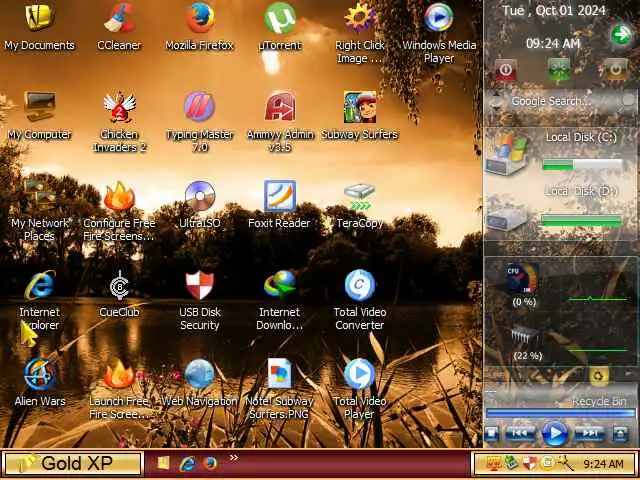
Task: Select Configure Free Fire Screensaver icon
Action: click(119, 196)
